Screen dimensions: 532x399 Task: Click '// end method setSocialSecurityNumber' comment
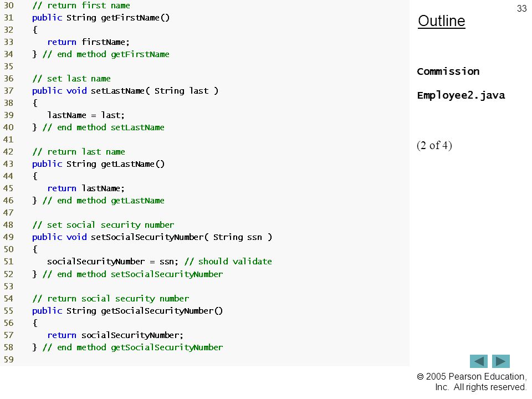coord(132,274)
